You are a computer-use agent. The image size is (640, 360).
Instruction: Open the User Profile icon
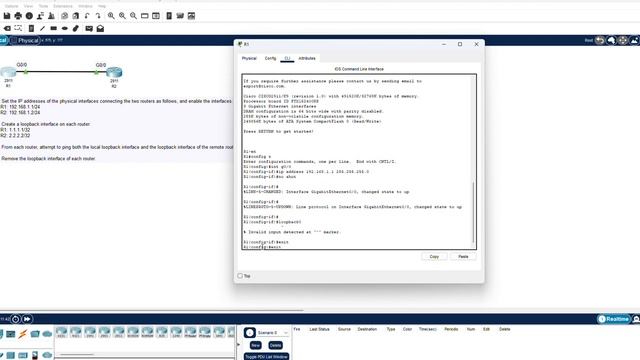[x=40, y=16]
